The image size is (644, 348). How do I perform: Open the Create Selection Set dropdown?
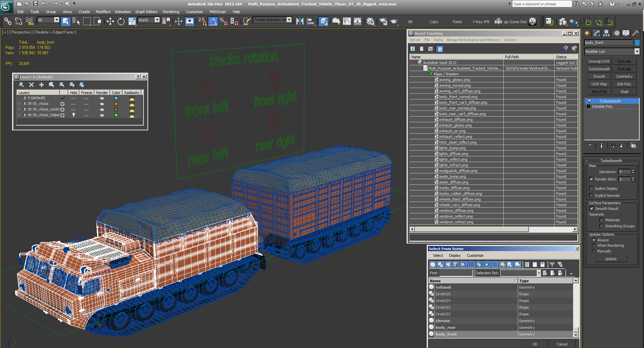tap(289, 20)
